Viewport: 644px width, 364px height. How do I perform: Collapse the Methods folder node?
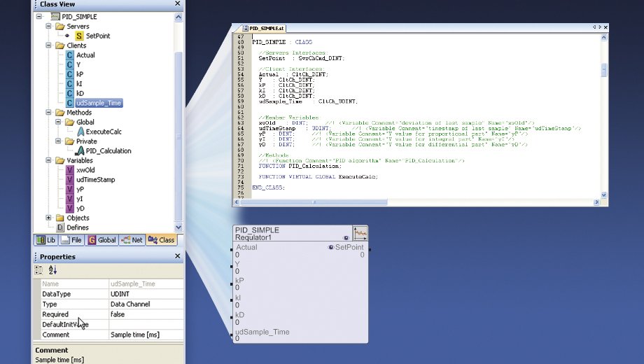click(48, 113)
